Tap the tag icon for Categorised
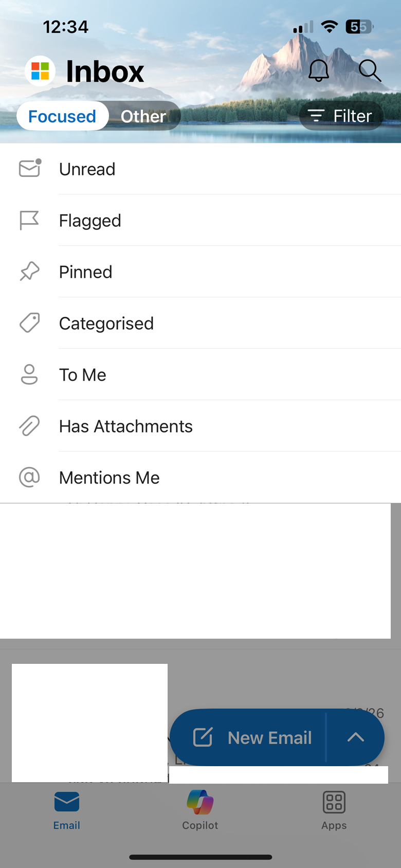Screen dimensions: 401x868 click(29, 323)
